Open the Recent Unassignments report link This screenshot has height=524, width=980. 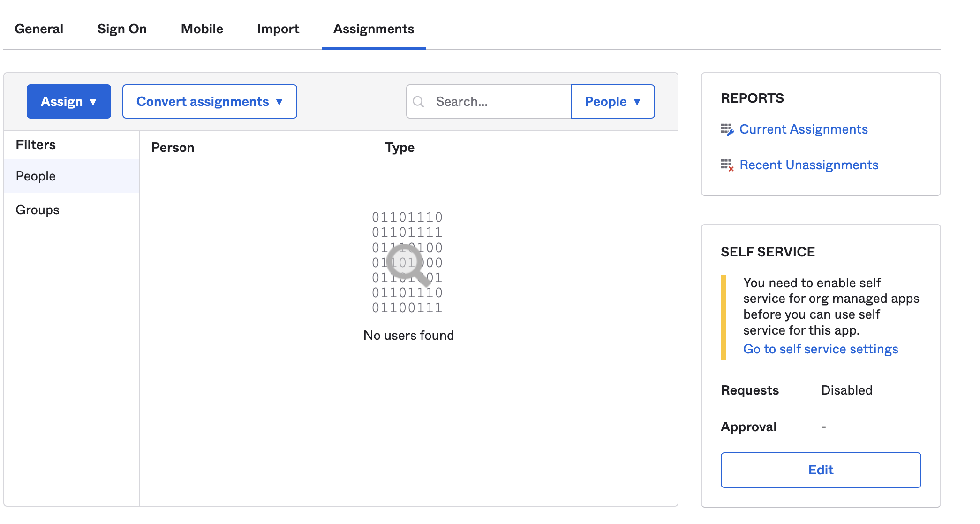tap(808, 165)
